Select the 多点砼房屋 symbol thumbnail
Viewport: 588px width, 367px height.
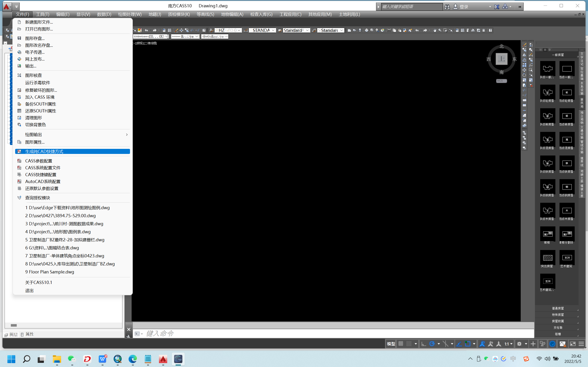click(547, 92)
